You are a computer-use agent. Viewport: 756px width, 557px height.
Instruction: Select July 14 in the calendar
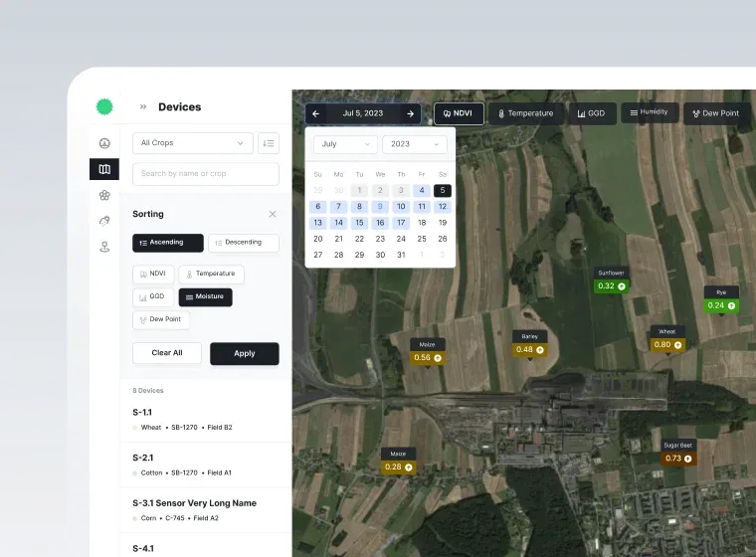[x=339, y=223]
